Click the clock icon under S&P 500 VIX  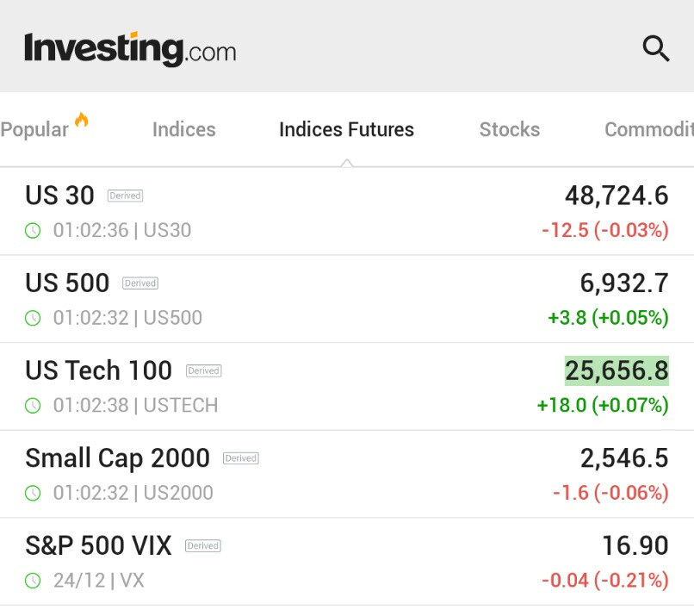point(33,581)
